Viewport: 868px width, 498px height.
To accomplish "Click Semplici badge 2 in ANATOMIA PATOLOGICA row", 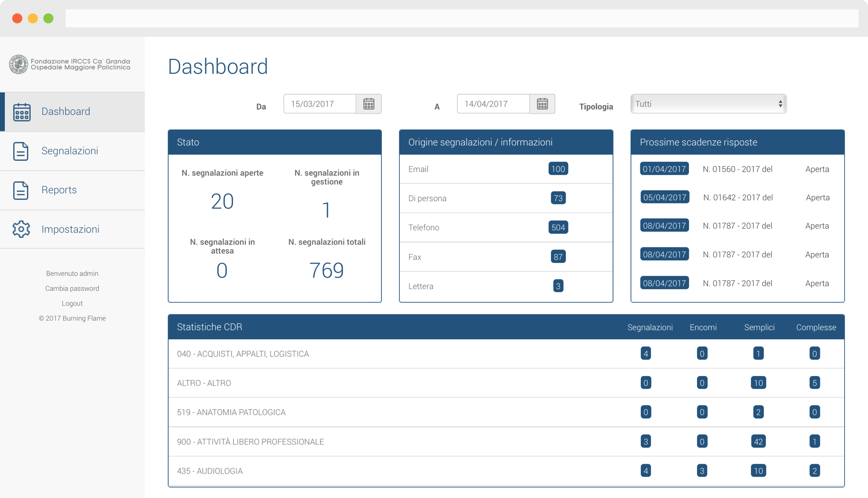I will (x=758, y=412).
